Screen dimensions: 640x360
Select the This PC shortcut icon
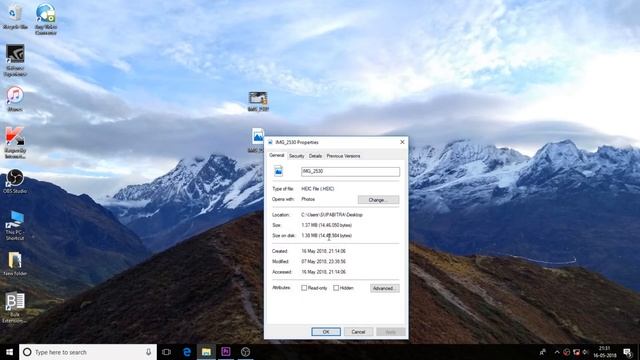point(15,225)
